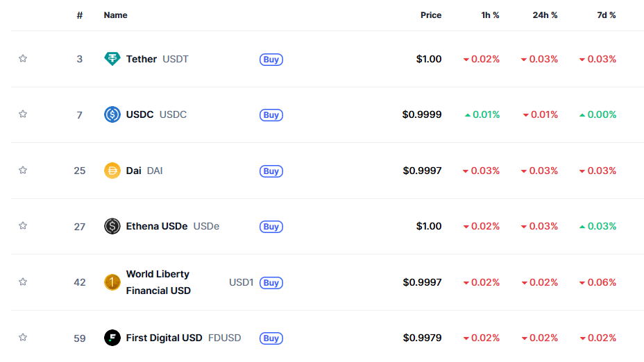Click Buy button for Dai

point(271,171)
